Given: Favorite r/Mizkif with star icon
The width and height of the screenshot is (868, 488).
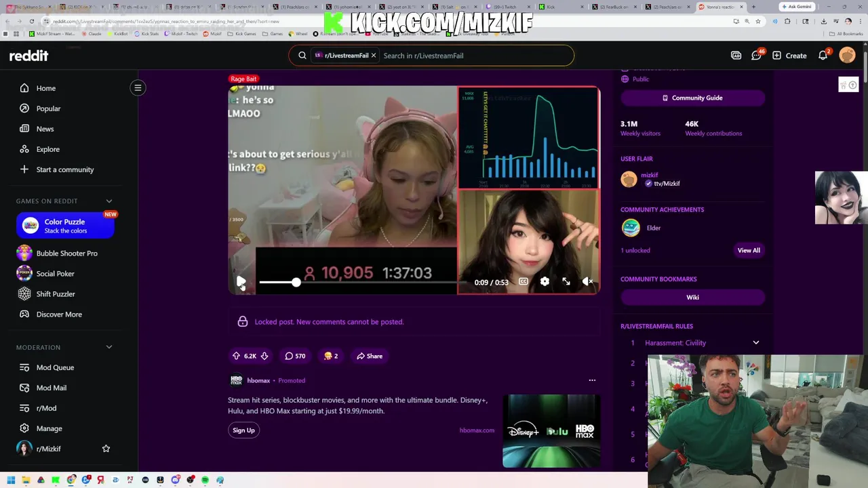Looking at the screenshot, I should click(106, 449).
